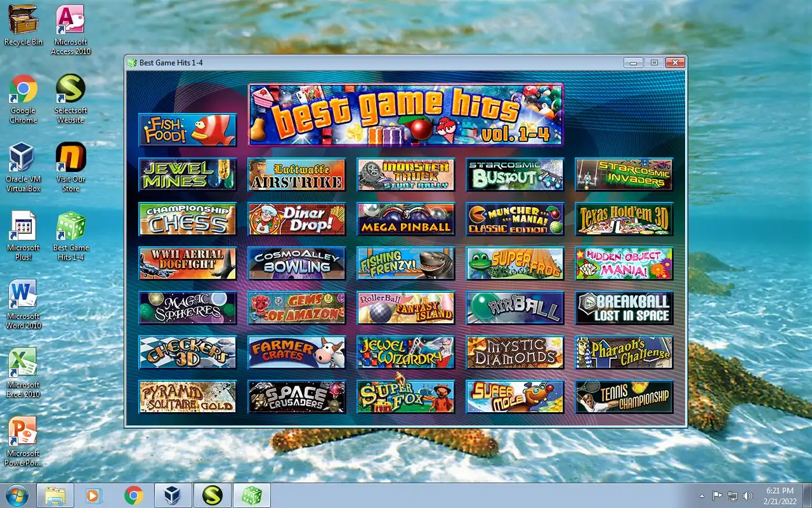
Task: Open the clock showing 6:21 PM
Action: pos(780,495)
